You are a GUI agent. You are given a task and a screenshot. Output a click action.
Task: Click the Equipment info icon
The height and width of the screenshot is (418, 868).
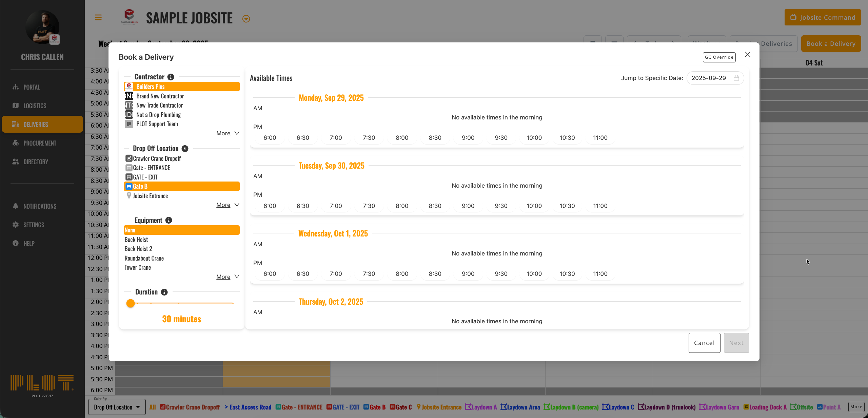point(169,220)
